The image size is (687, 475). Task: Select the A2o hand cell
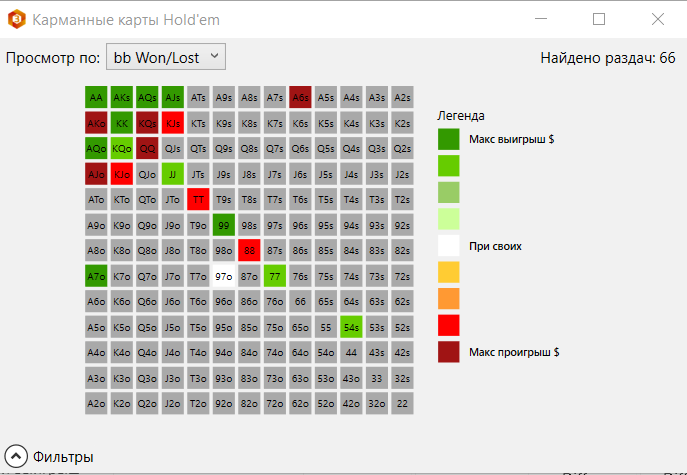(96, 404)
